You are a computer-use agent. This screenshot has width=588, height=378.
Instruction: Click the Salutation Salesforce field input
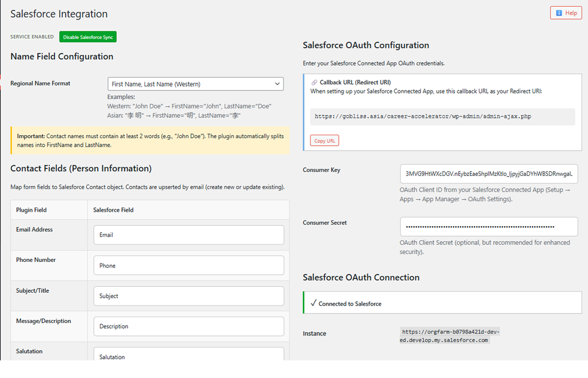189,354
